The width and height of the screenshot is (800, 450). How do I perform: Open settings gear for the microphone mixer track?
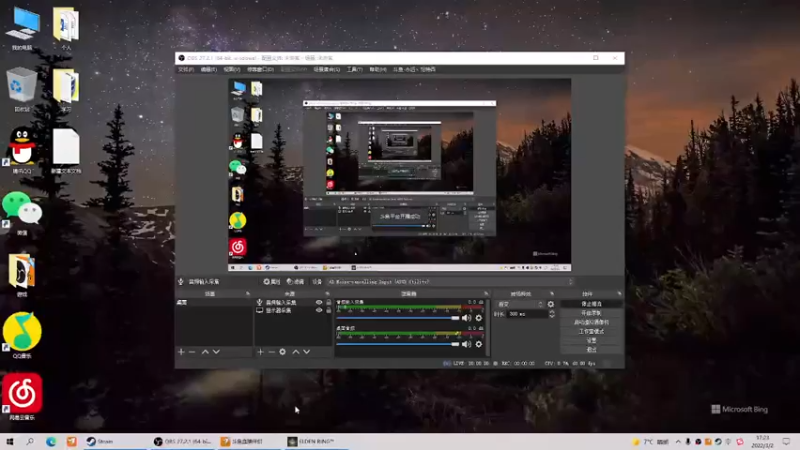[x=479, y=318]
